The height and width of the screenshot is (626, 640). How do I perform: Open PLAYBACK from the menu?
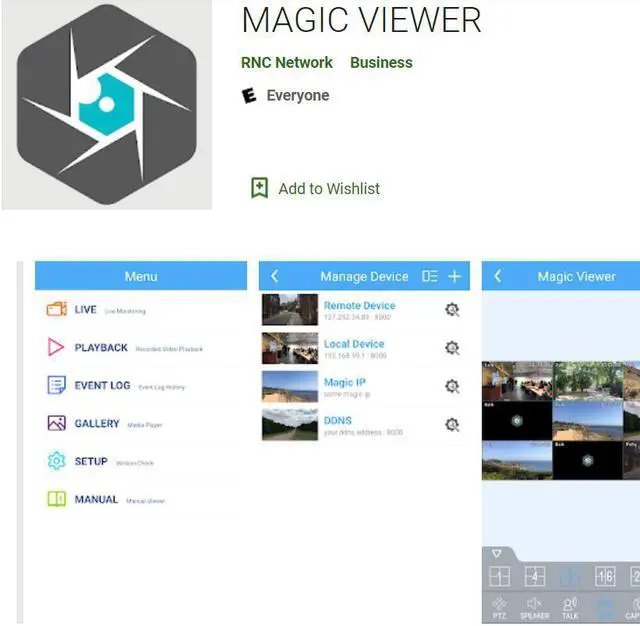click(100, 348)
